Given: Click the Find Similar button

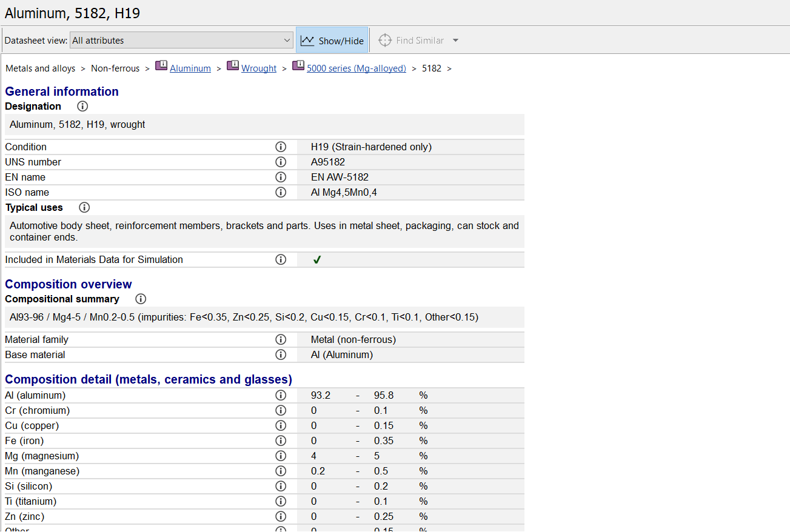Looking at the screenshot, I should 412,41.
